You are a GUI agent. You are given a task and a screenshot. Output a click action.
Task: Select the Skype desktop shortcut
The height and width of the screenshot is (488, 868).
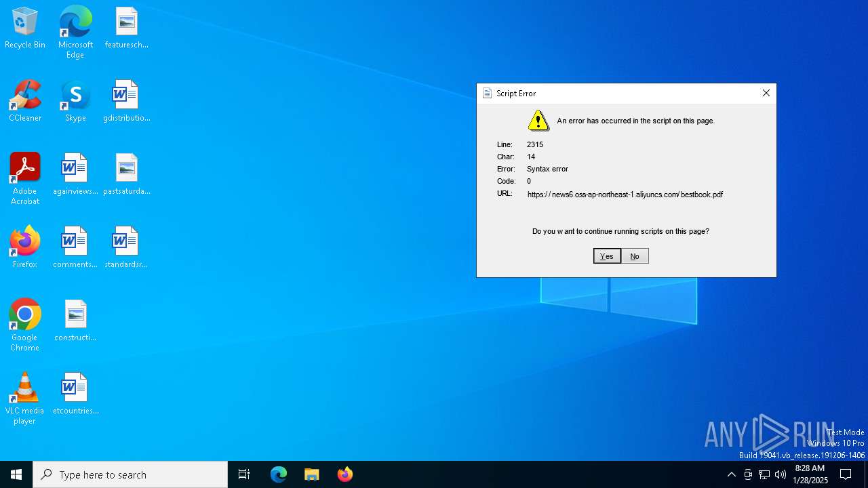75,101
